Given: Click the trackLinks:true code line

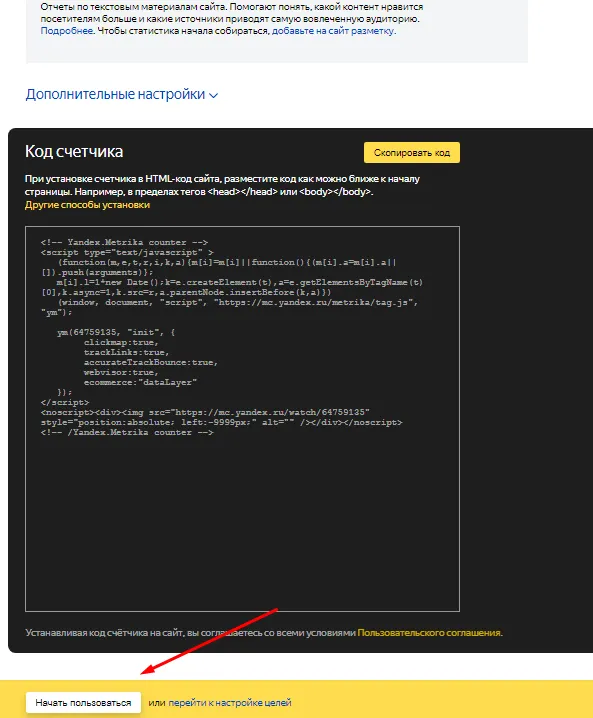Looking at the screenshot, I should click(x=126, y=352).
